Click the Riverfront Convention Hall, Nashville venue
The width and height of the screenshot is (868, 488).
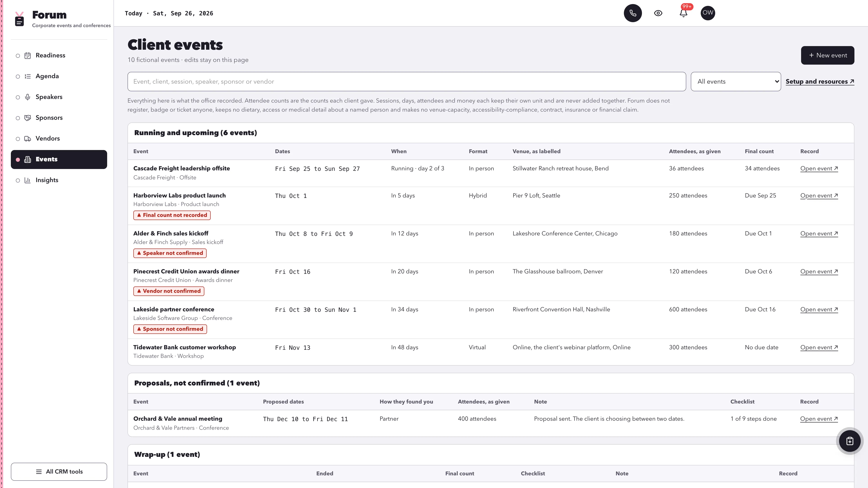pyautogui.click(x=561, y=310)
